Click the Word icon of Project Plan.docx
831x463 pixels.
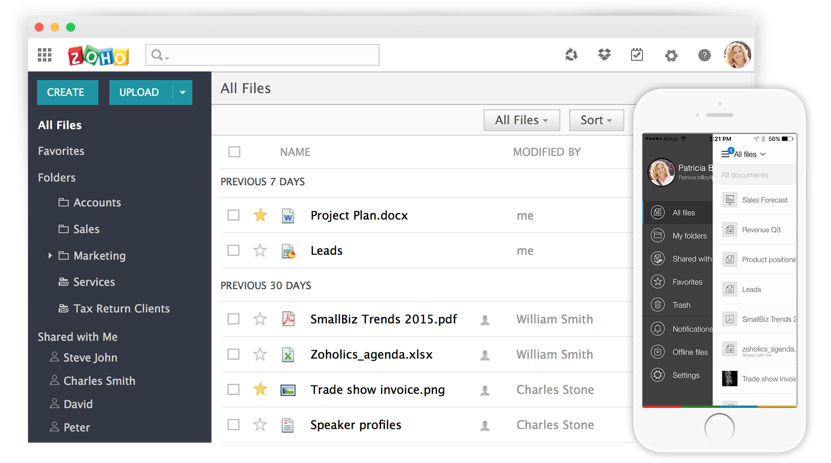tap(288, 216)
